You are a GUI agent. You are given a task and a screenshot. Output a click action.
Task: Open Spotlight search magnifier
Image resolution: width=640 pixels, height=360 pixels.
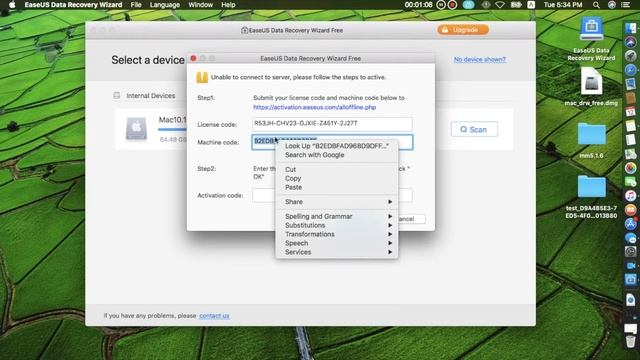pyautogui.click(x=596, y=5)
